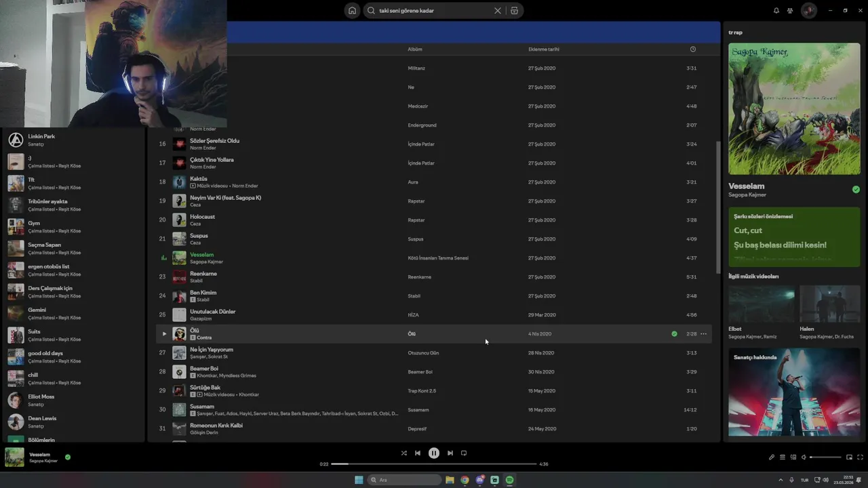Open the Vesselam album cover in right panel
Image resolution: width=868 pixels, height=488 pixels.
794,109
